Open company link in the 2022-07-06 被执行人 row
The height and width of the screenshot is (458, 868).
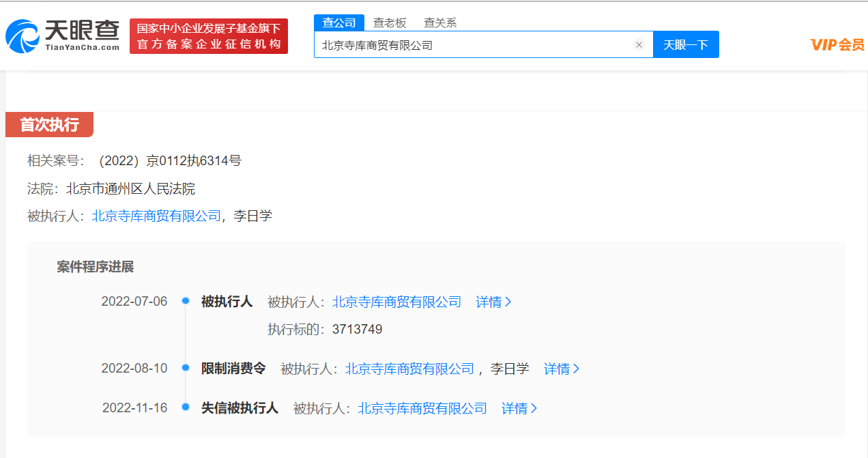(396, 302)
